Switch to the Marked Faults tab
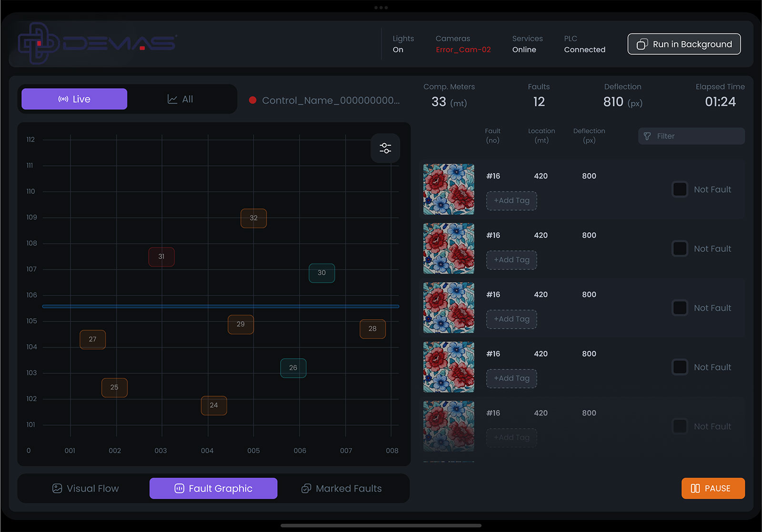Image resolution: width=762 pixels, height=532 pixels. (x=341, y=488)
